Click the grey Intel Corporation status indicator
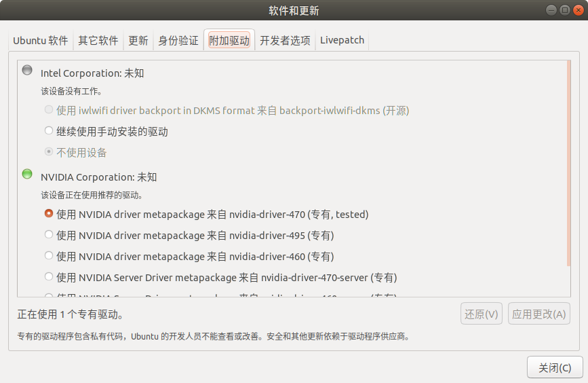Viewport: 588px width, 383px height. coord(27,70)
